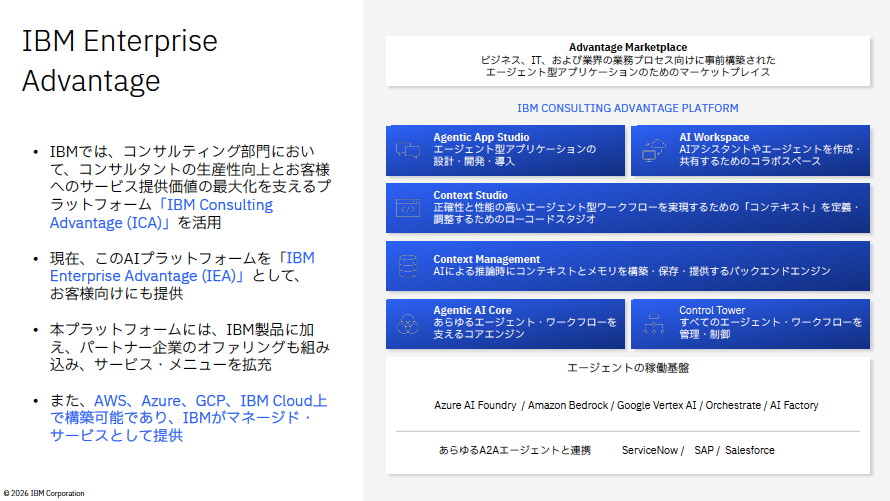Click the Agentic App Studio chat icon

pos(408,150)
